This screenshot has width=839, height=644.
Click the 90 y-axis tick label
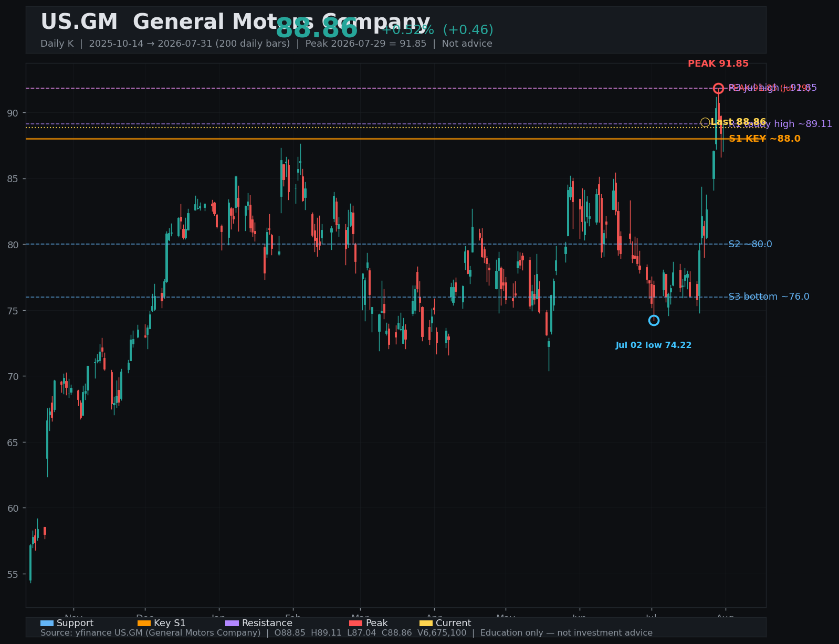tap(13, 113)
